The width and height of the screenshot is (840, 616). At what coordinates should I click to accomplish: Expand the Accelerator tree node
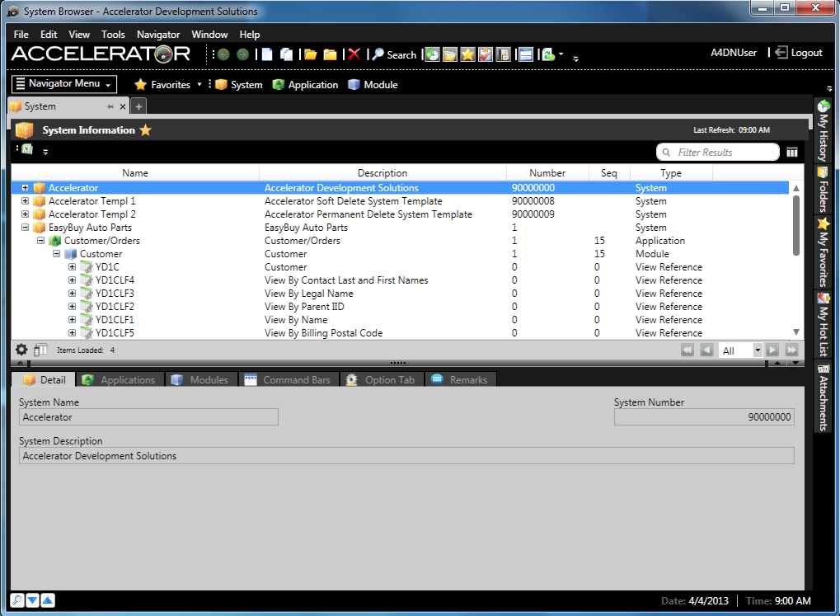pos(26,188)
